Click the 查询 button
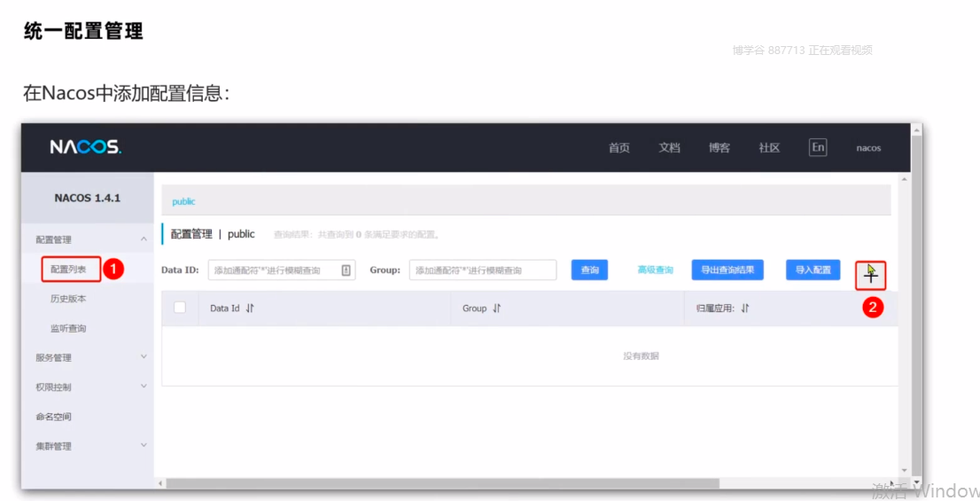980x501 pixels. pyautogui.click(x=589, y=270)
